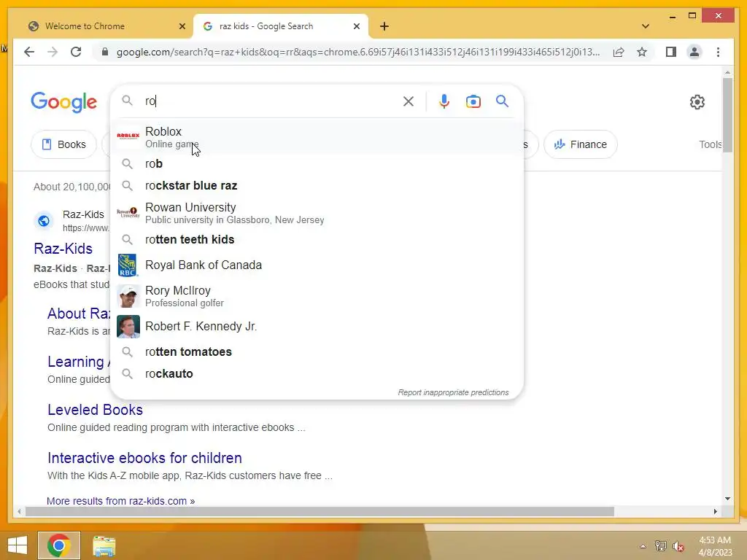This screenshot has width=747, height=560.
Task: Open Google quick settings gear
Action: pyautogui.click(x=697, y=102)
